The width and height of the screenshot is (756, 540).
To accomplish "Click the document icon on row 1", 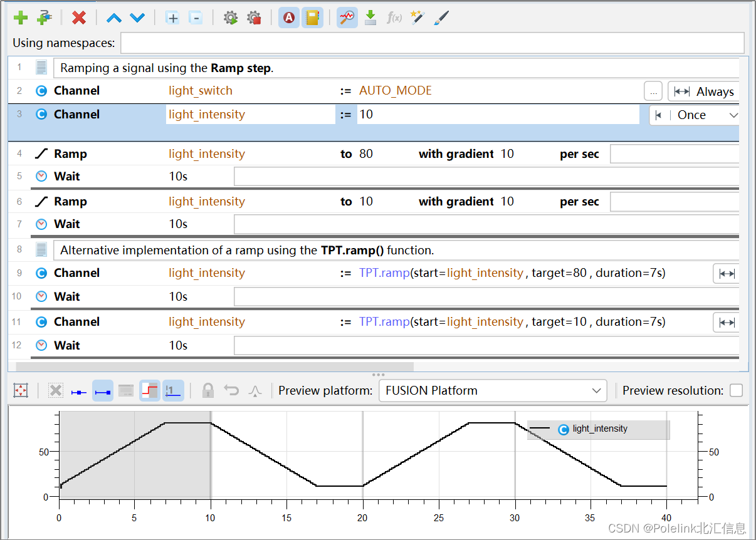I will (x=41, y=68).
